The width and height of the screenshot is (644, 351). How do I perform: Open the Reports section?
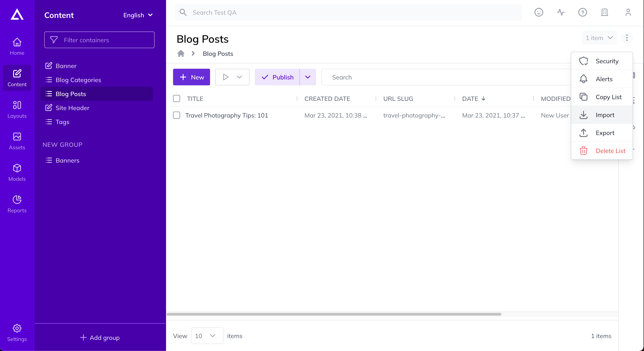[17, 204]
